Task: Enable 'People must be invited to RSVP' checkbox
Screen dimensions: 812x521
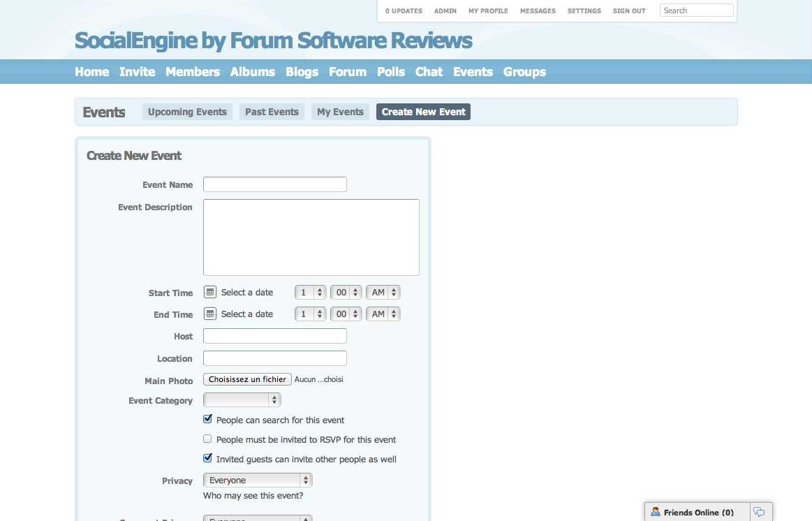Action: [207, 439]
